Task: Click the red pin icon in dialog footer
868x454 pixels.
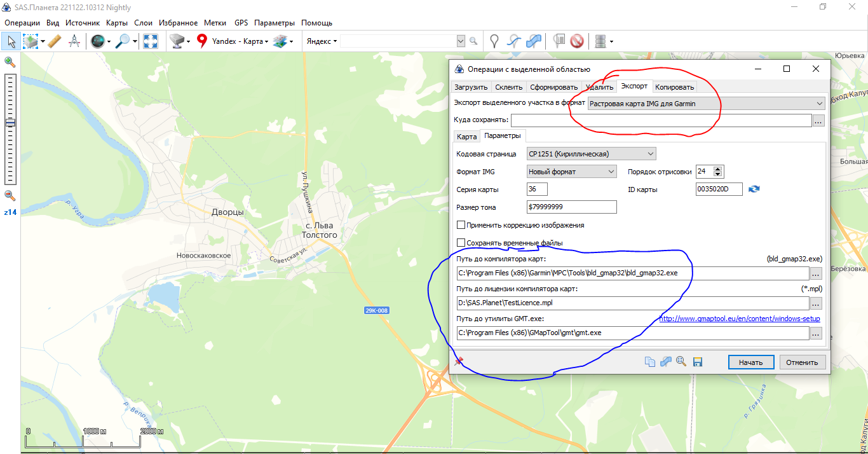Action: point(459,361)
